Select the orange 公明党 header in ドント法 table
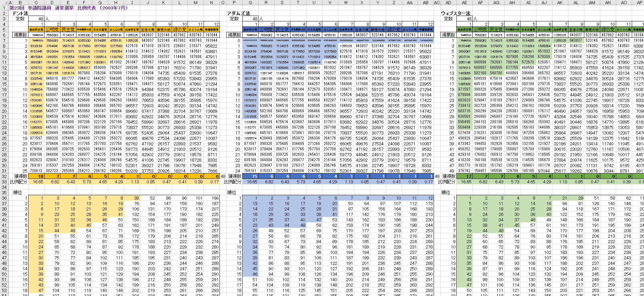The image size is (644, 296). coord(52,30)
